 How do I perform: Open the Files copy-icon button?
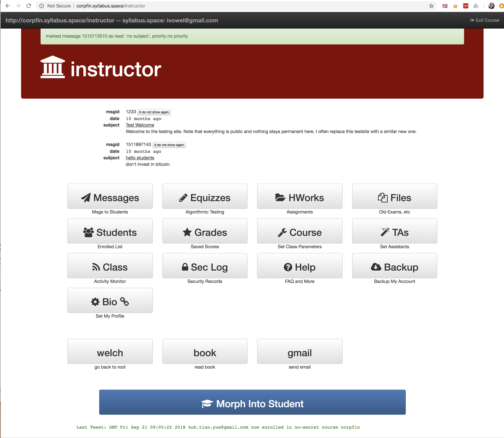[394, 196]
